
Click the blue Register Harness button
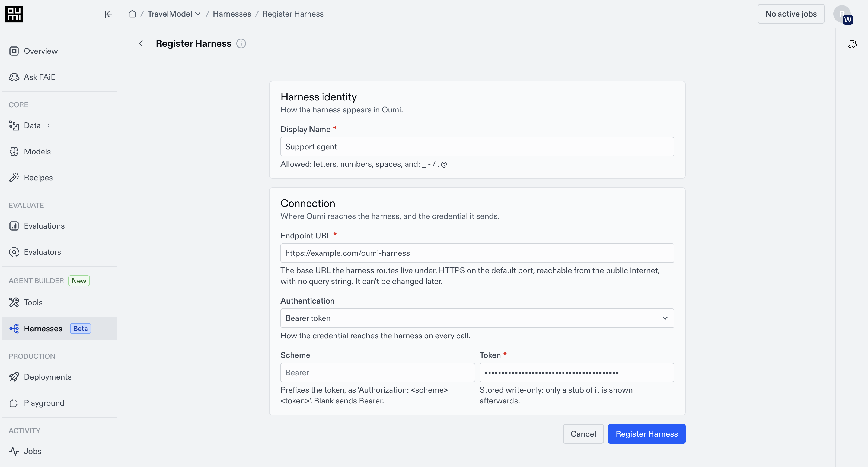pyautogui.click(x=647, y=434)
